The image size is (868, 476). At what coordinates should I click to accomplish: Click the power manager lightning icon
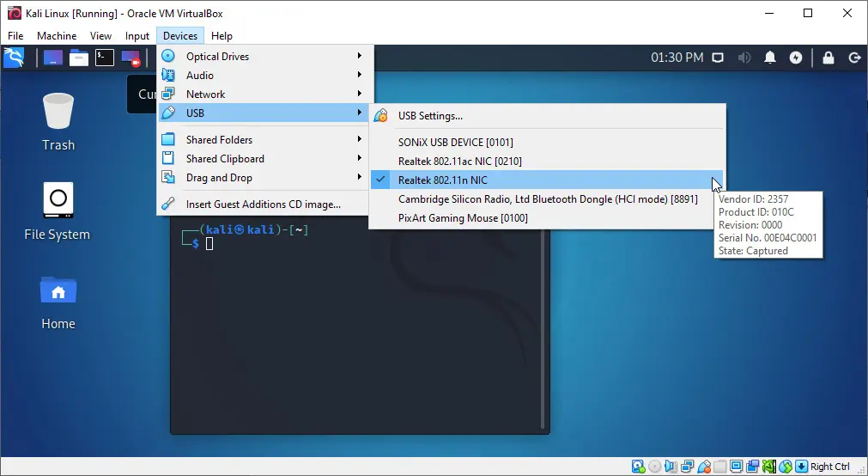click(796, 58)
